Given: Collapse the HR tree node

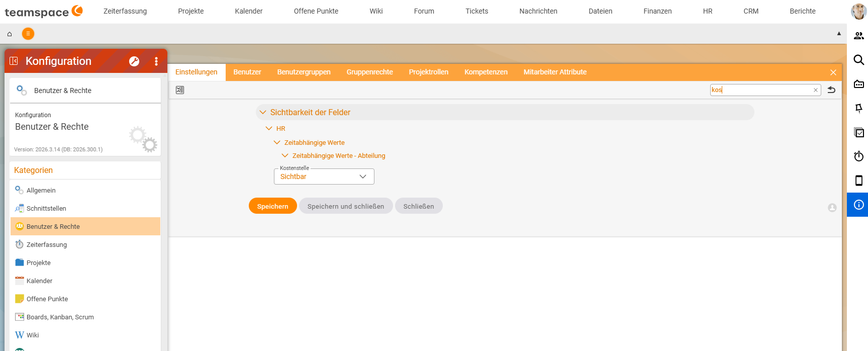Looking at the screenshot, I should (269, 129).
